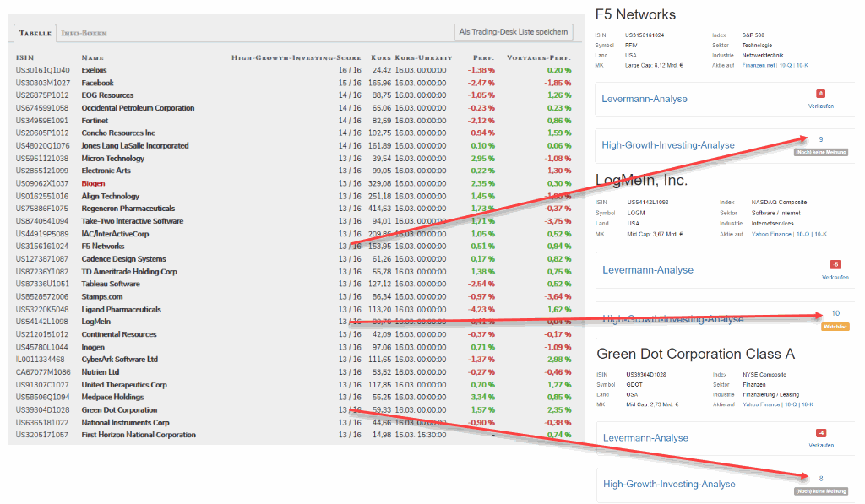Open United Therapeutics Corp entry
Viewport: 865px width, 504px height.
pos(124,385)
